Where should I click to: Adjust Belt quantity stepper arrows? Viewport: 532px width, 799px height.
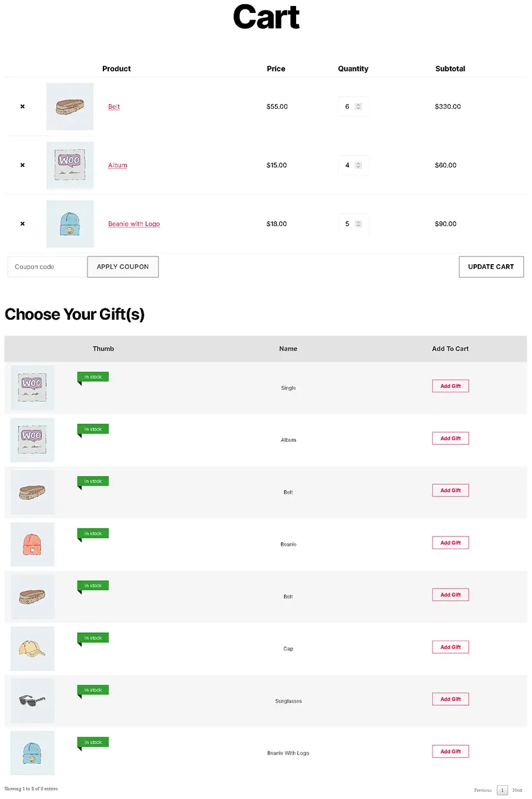tap(358, 107)
